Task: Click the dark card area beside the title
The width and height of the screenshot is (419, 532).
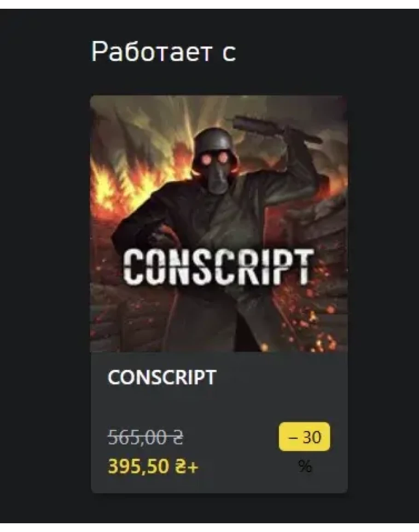Action: (x=282, y=377)
